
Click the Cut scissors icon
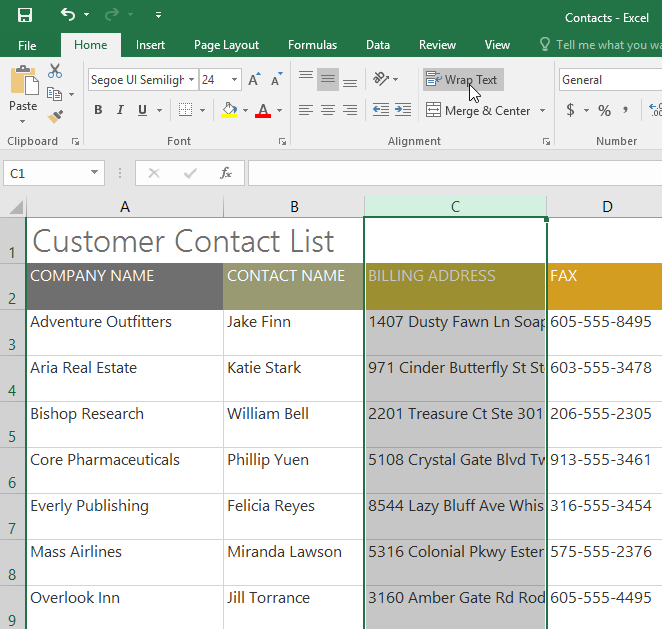click(x=55, y=72)
